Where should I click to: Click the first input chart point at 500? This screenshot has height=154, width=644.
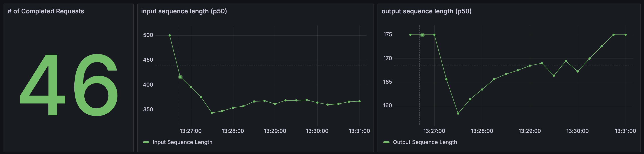click(x=170, y=36)
